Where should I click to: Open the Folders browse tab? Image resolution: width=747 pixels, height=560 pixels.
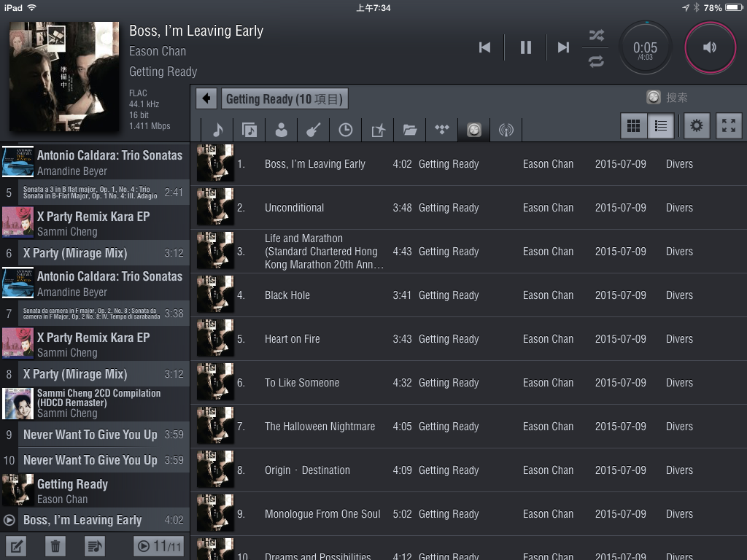click(410, 130)
